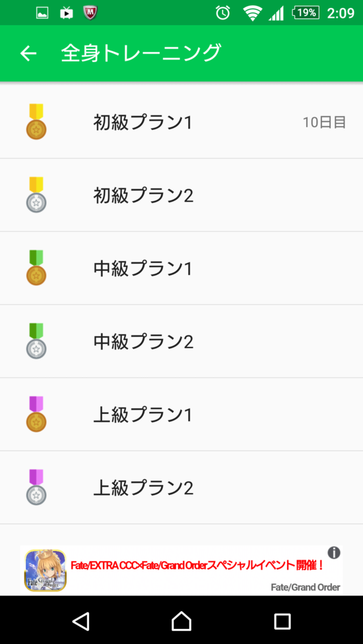
Task: Open the 初級プラン2 plan
Action: pyautogui.click(x=181, y=195)
